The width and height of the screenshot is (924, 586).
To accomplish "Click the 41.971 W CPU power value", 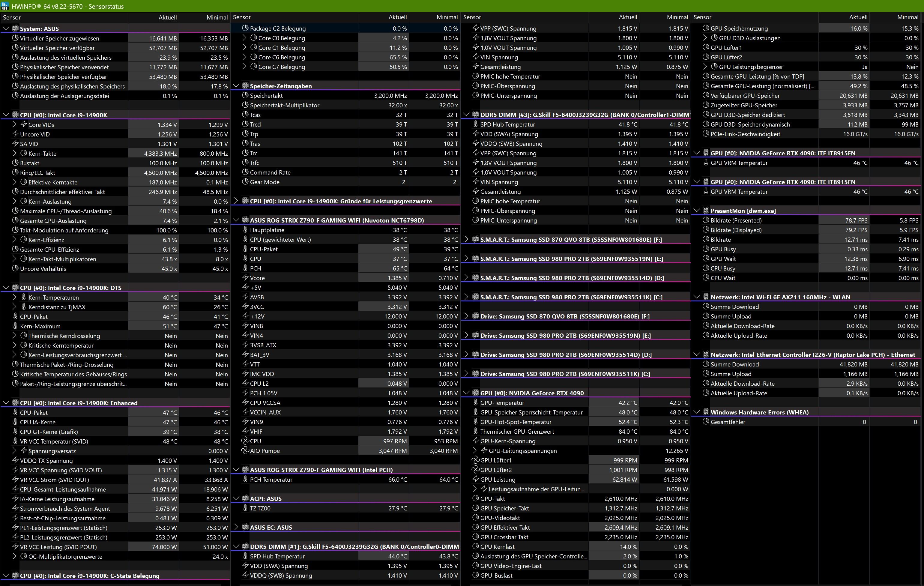I will 164,489.
